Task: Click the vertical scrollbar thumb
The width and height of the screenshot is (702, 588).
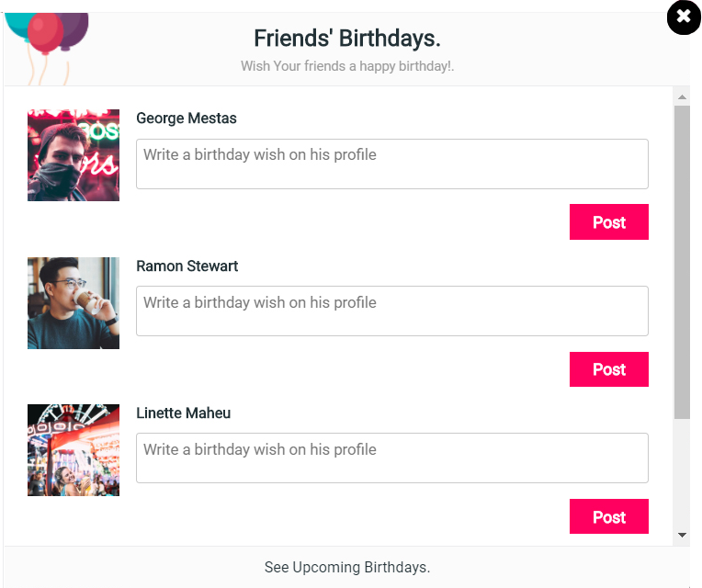Action: point(682,262)
